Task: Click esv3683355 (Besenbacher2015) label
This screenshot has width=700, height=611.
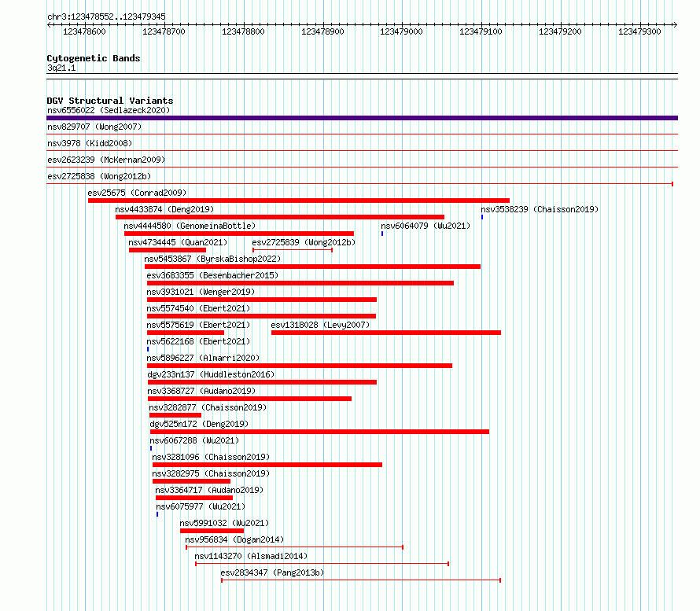Action: [x=212, y=275]
